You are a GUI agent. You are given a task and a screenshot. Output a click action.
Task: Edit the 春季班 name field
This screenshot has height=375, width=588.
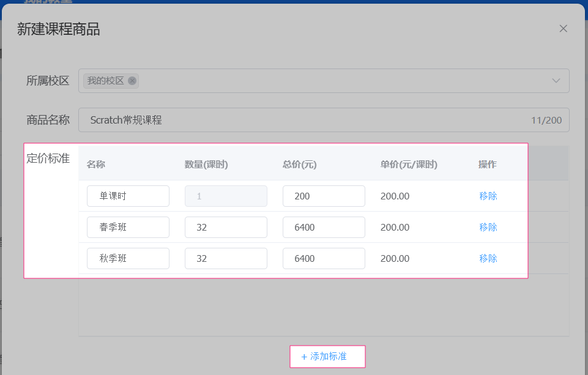point(128,227)
